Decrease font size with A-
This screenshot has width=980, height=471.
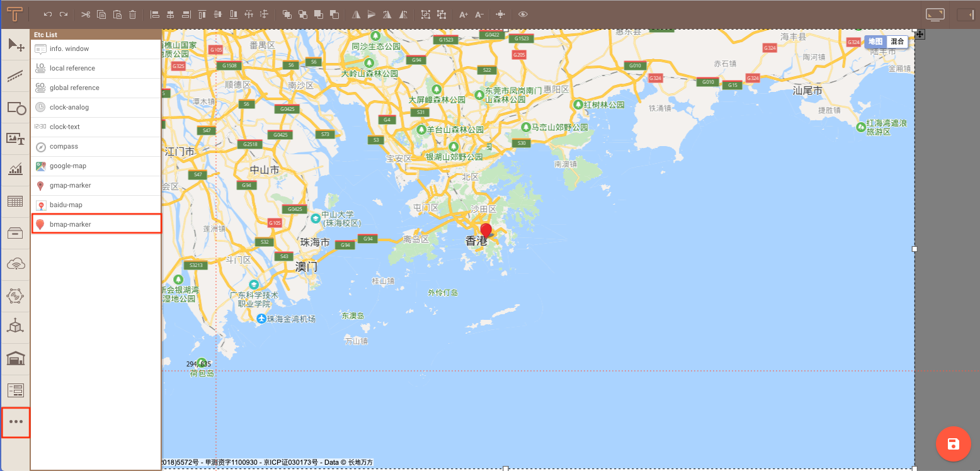tap(479, 14)
